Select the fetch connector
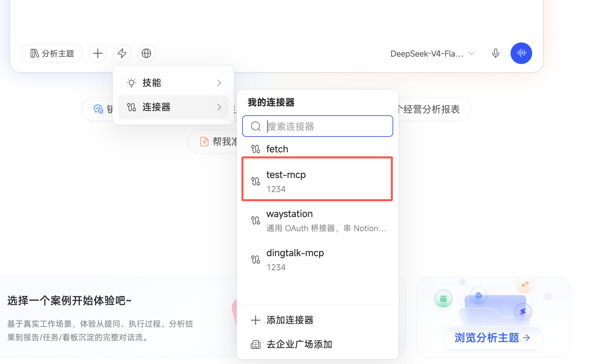The width and height of the screenshot is (607, 364). click(318, 149)
